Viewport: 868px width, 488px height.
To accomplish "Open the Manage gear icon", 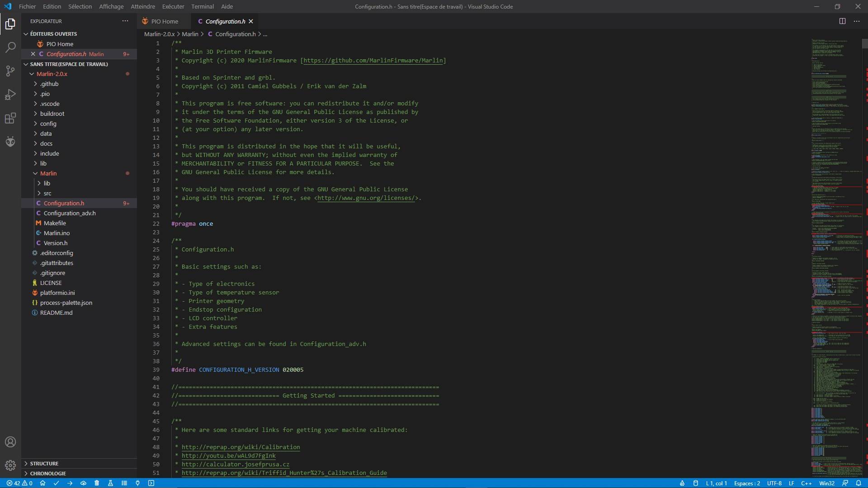I will 10,465.
